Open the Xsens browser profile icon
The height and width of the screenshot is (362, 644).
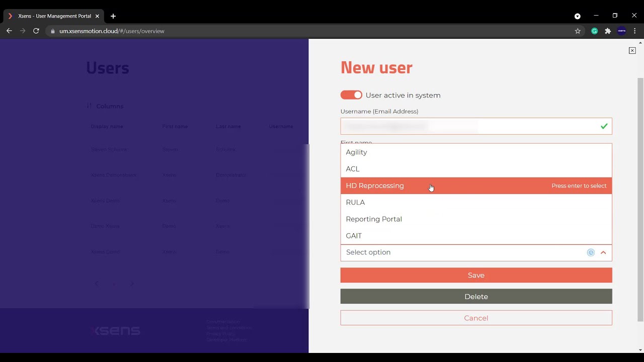click(621, 31)
